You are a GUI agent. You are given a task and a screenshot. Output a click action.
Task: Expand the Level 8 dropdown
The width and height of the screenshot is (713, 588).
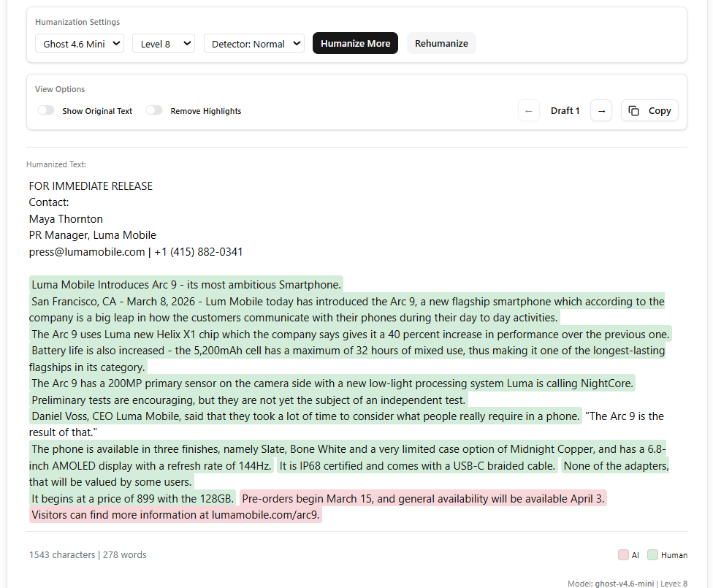point(164,43)
